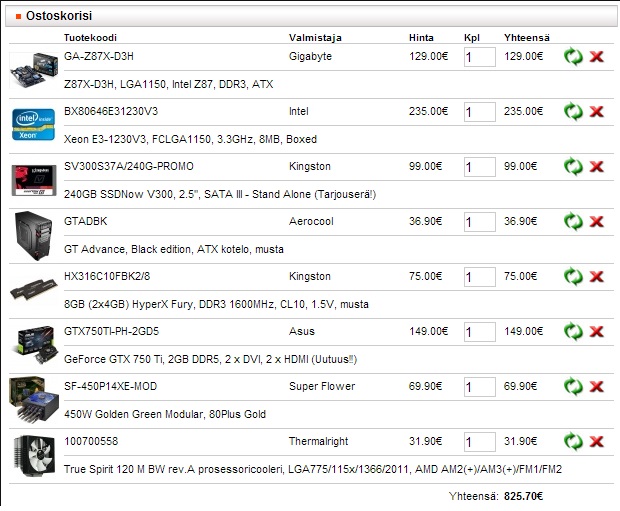
Task: Click the Valmistaja column header
Action: point(315,38)
